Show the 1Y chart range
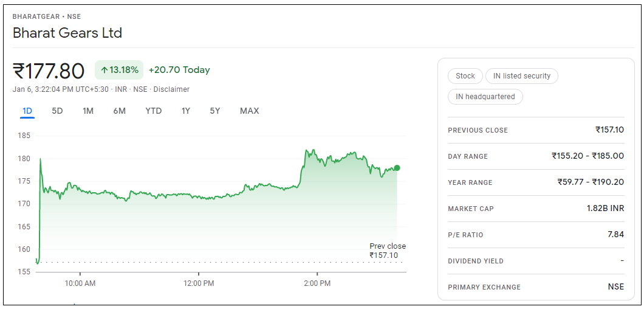644x309 pixels. click(186, 111)
